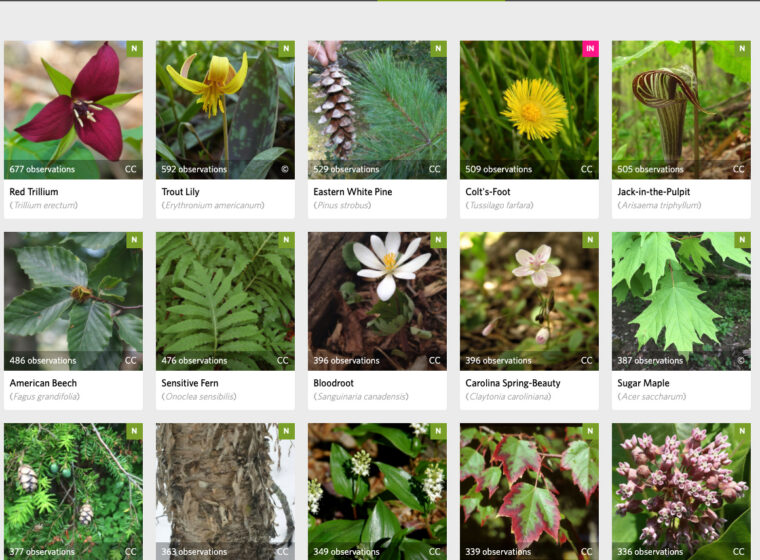
Task: Click the Pinus strobus scientific name
Action: (342, 205)
